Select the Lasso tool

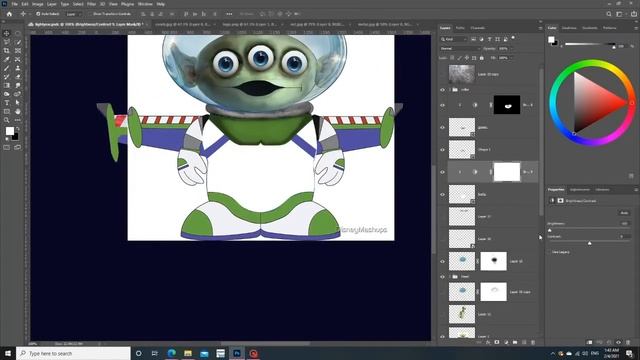click(7, 42)
